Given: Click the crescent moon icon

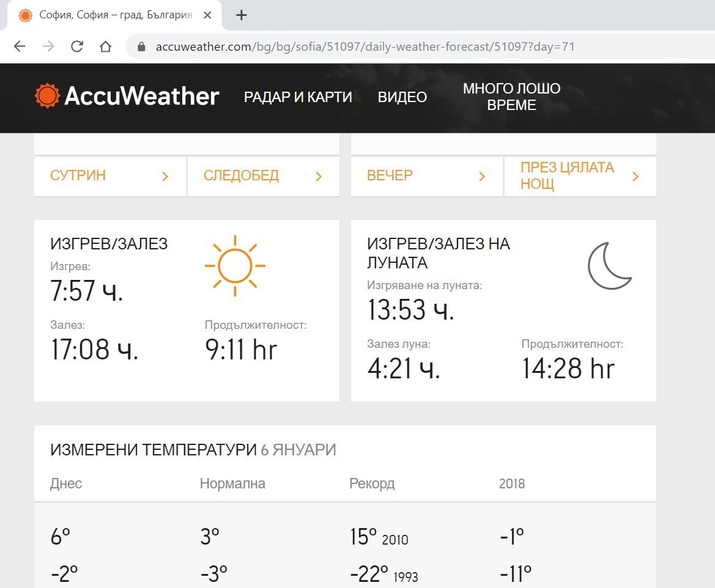Looking at the screenshot, I should [x=609, y=266].
